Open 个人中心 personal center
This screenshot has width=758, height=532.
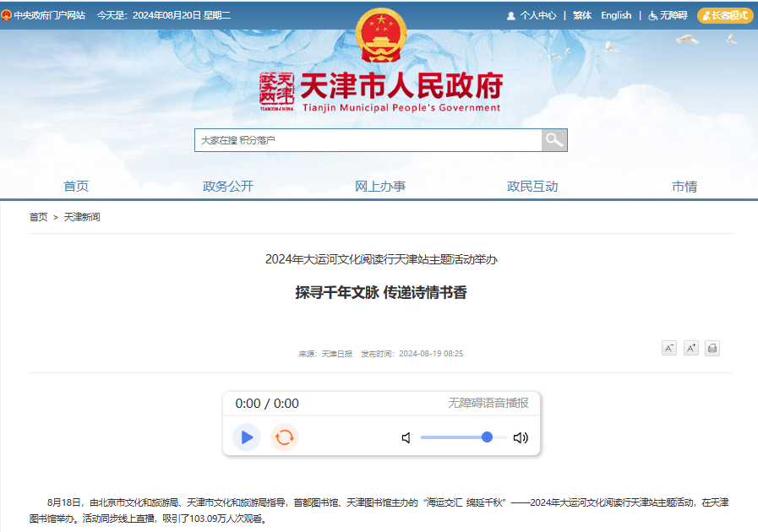(532, 15)
